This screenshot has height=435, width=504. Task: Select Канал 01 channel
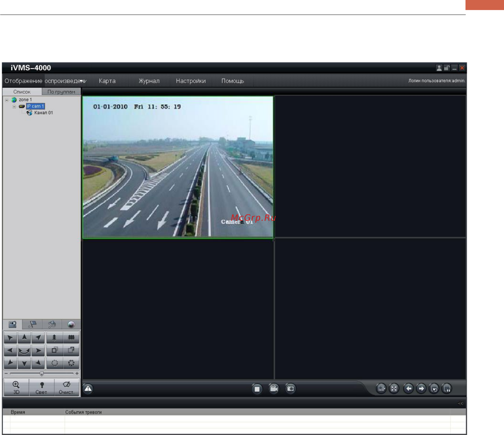(44, 113)
